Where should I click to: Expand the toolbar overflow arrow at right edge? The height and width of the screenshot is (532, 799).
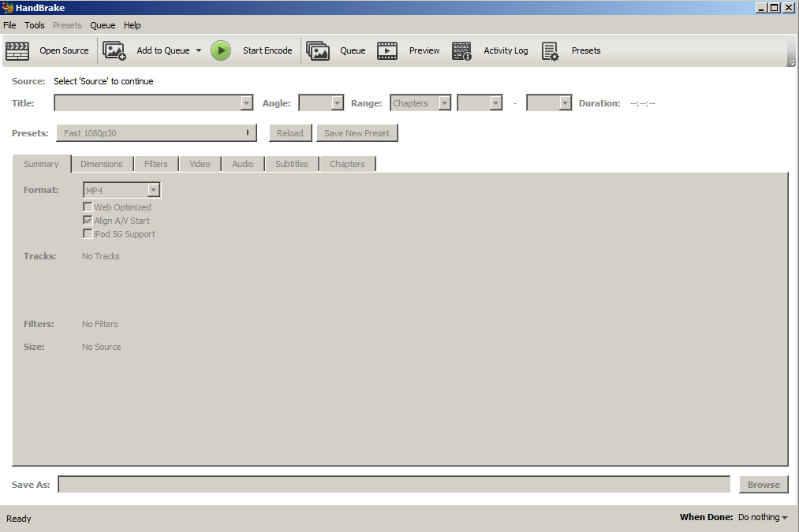[791, 63]
